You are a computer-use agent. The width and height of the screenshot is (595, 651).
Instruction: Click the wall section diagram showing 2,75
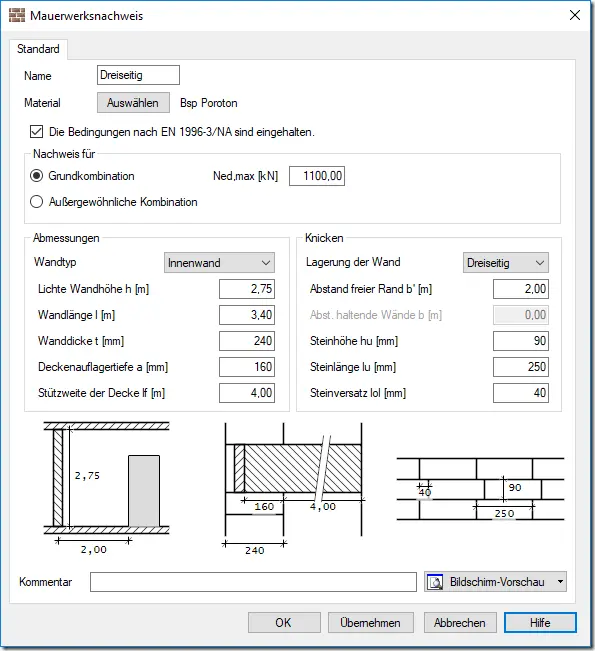(107, 488)
